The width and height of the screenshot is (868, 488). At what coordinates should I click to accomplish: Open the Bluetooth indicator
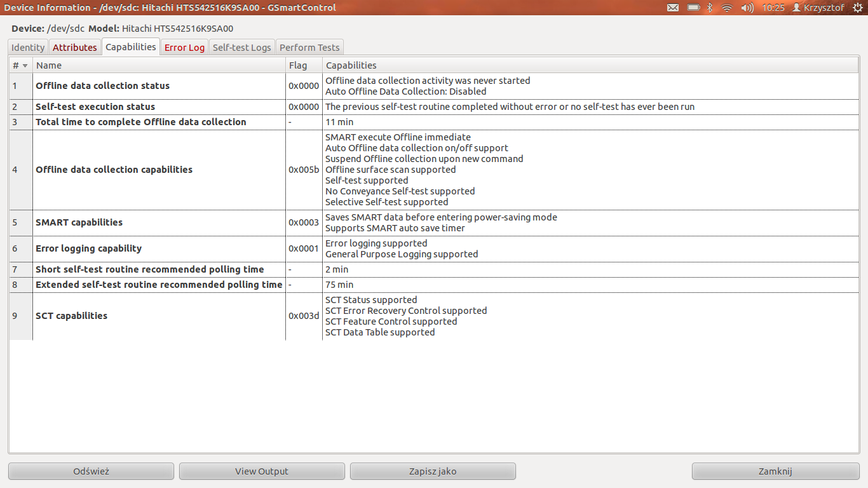710,8
